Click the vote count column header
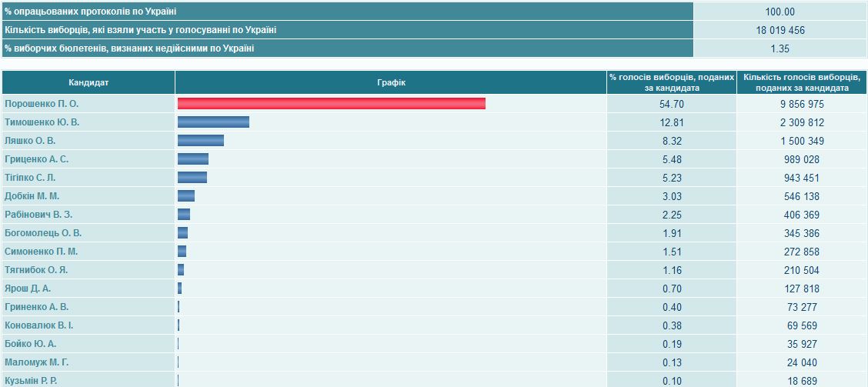Viewport: 868px width, 387px height. [801, 82]
